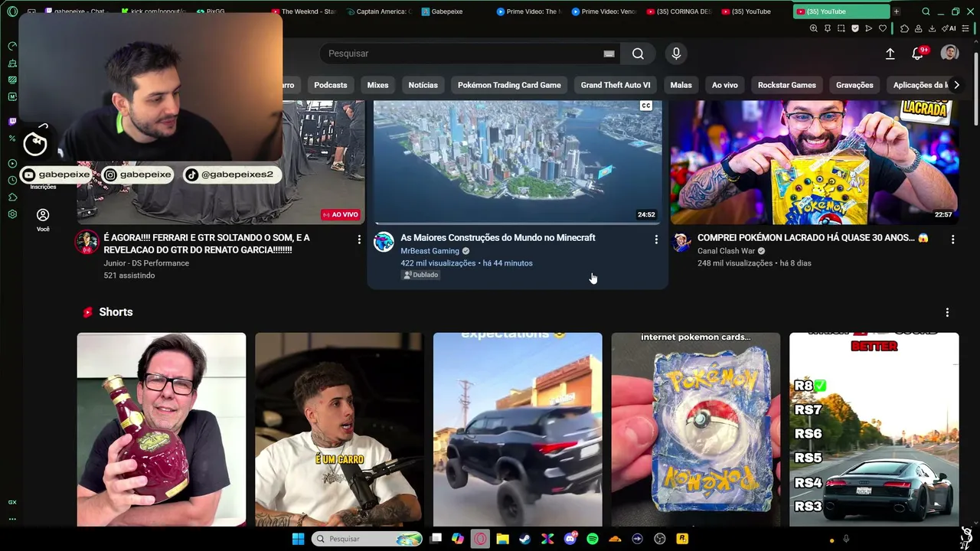
Task: Open Discord from the taskbar
Action: coord(570,539)
